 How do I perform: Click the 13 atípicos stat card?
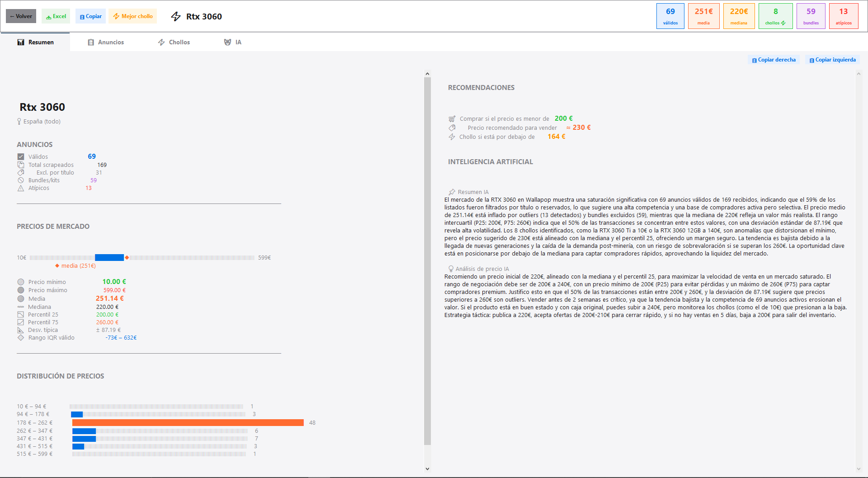(844, 16)
